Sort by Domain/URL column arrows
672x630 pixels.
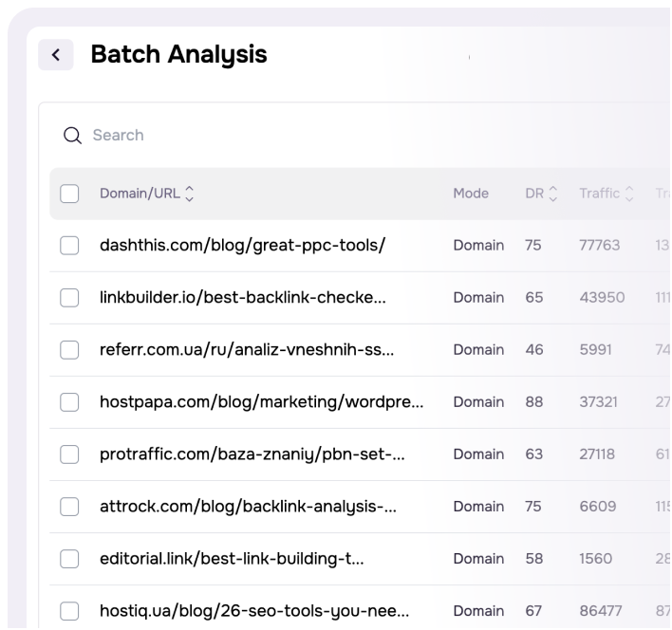(x=190, y=194)
